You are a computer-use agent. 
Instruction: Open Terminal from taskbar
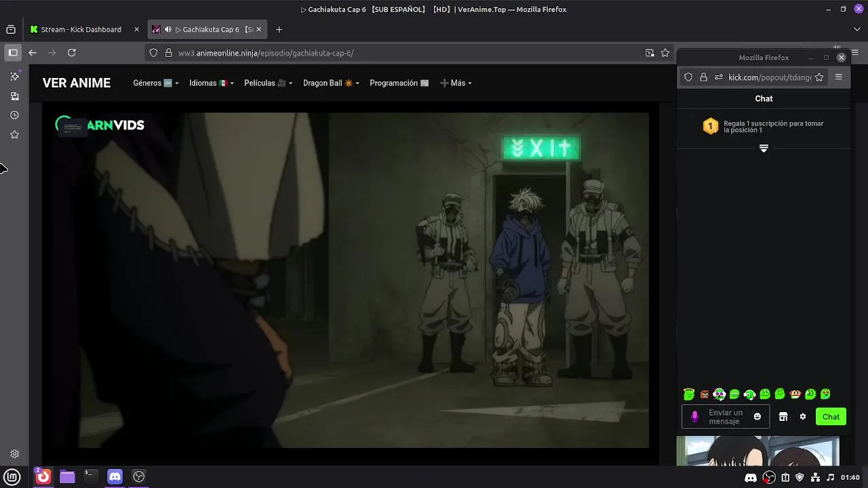click(x=90, y=476)
